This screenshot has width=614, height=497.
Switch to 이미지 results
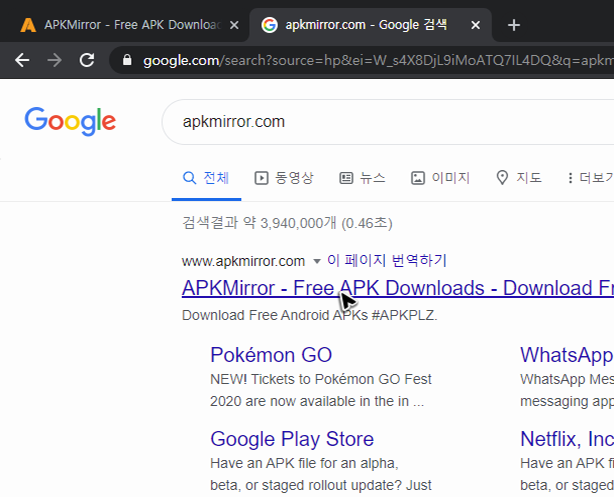(440, 178)
